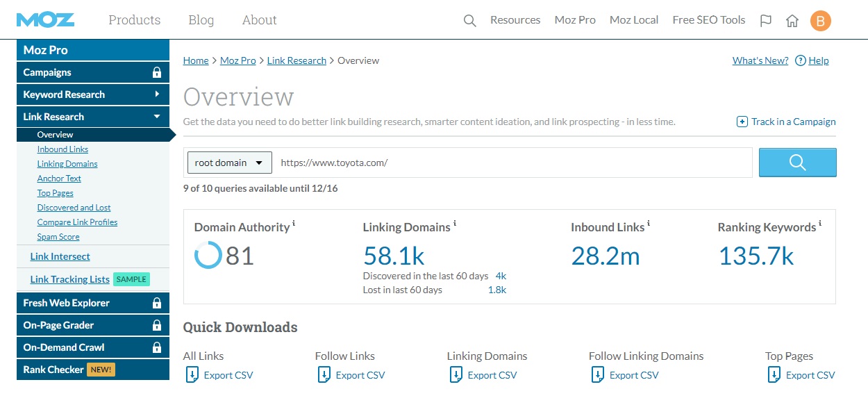868x405 pixels.
Task: Open Compare Link Profiles in the sidebar
Action: (x=78, y=222)
